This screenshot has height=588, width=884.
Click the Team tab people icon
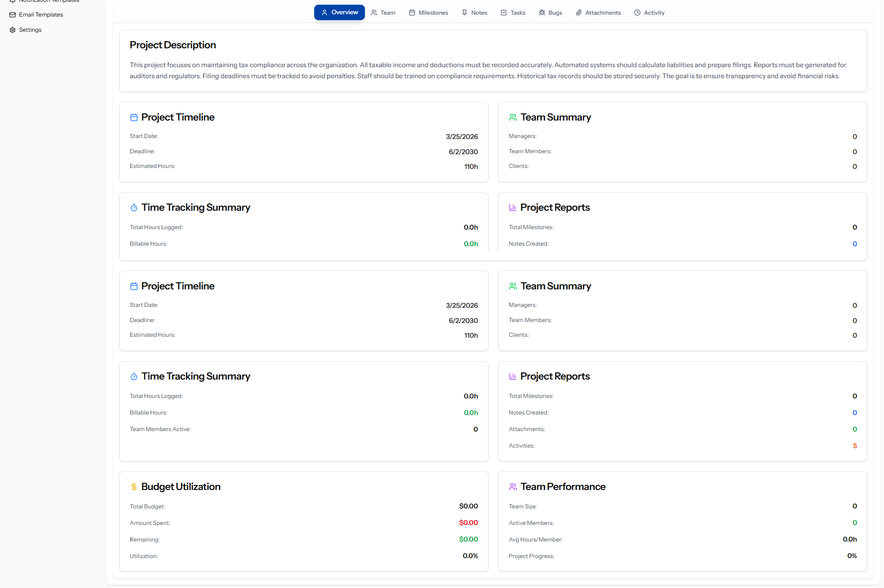tap(374, 13)
